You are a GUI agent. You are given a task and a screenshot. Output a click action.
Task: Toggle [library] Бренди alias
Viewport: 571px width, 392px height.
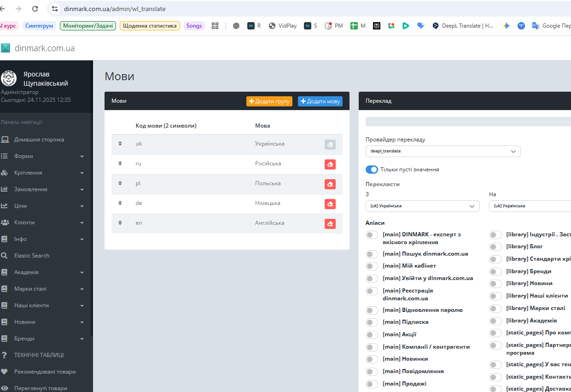(495, 272)
